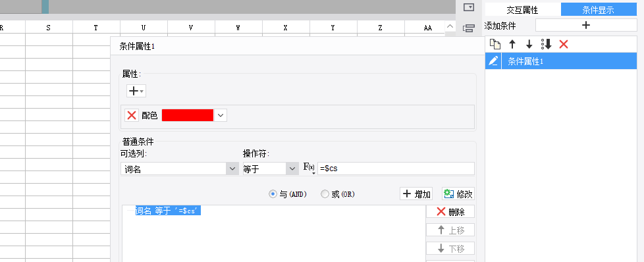Image resolution: width=644 pixels, height=262 pixels.
Task: Select the 条件属性1 list entry
Action: pyautogui.click(x=569, y=61)
